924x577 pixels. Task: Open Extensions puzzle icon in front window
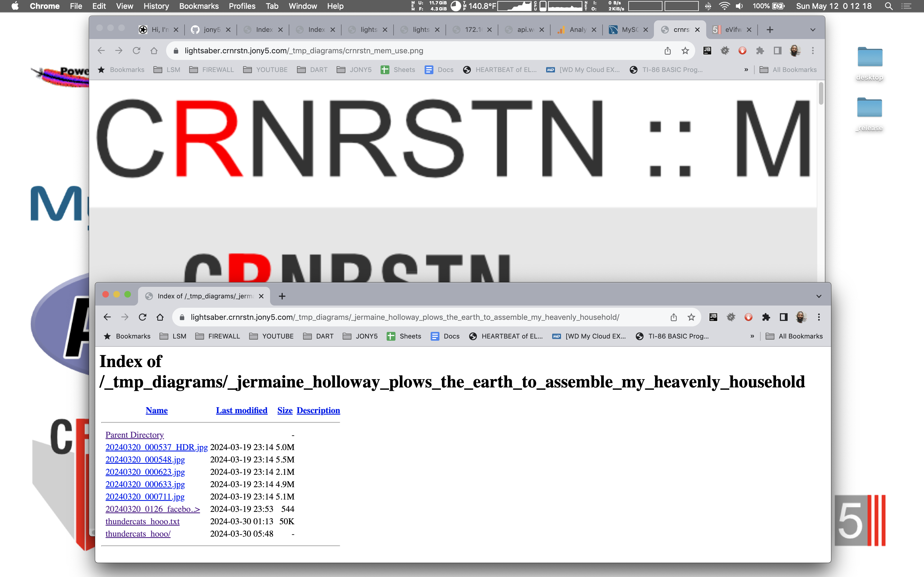[766, 317]
